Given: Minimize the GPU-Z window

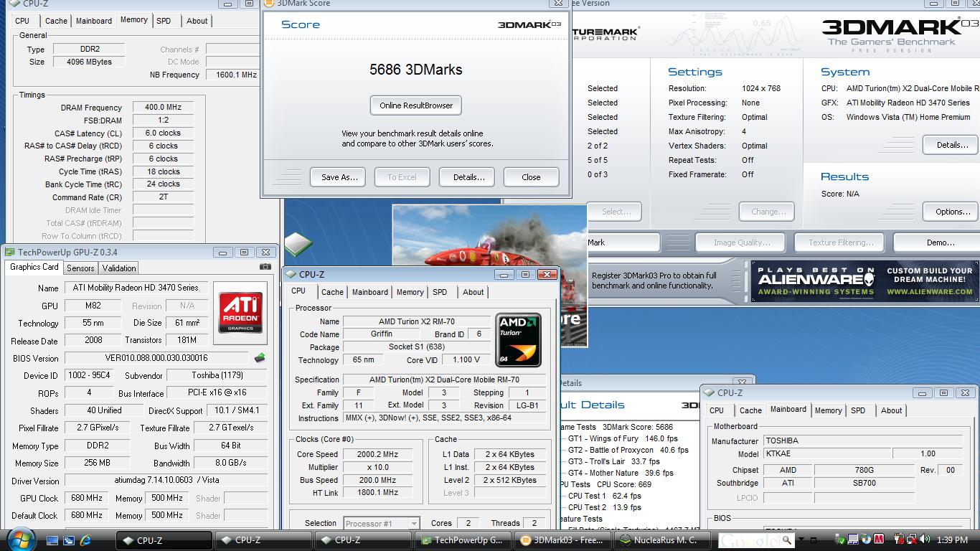Looking at the screenshot, I should (223, 252).
